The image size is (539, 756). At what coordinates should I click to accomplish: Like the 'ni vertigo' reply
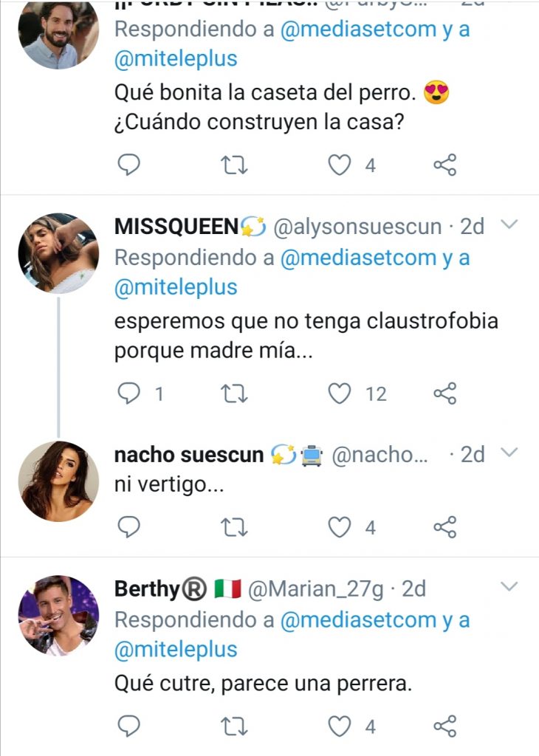[339, 527]
